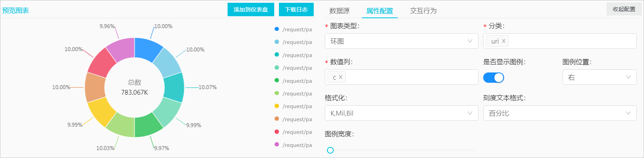Click the 9.97% label
Image resolution: width=644 pixels, height=158 pixels.
pos(162,148)
